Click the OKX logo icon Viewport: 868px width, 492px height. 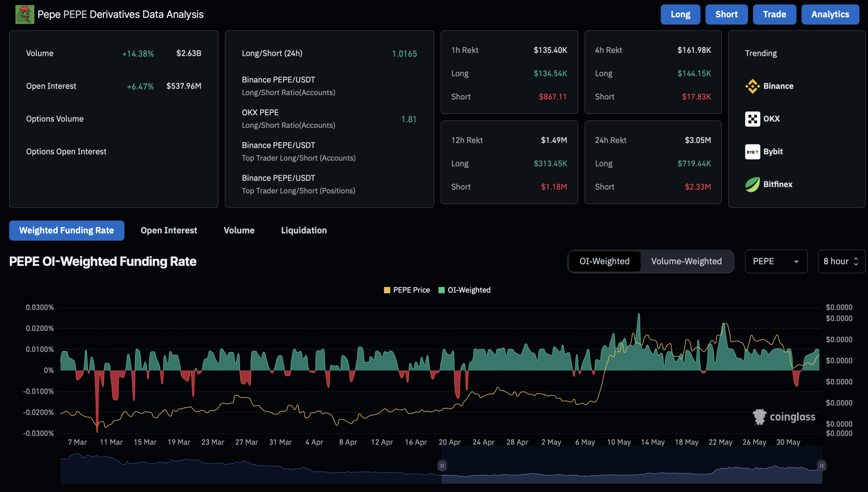pos(752,119)
